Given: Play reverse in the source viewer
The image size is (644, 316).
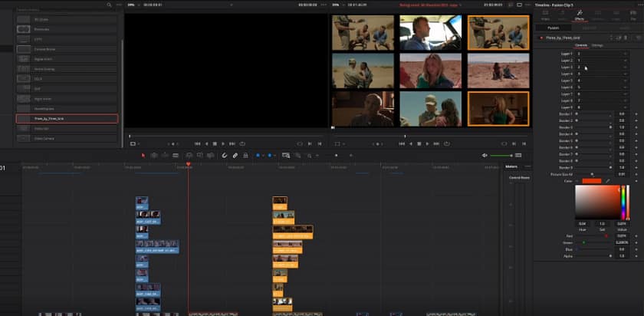Looking at the screenshot, I should (206, 144).
